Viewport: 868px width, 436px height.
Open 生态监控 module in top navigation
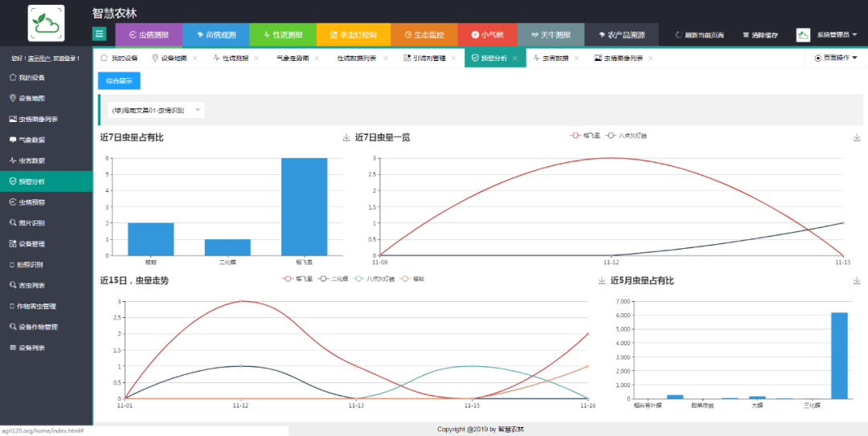tap(424, 35)
